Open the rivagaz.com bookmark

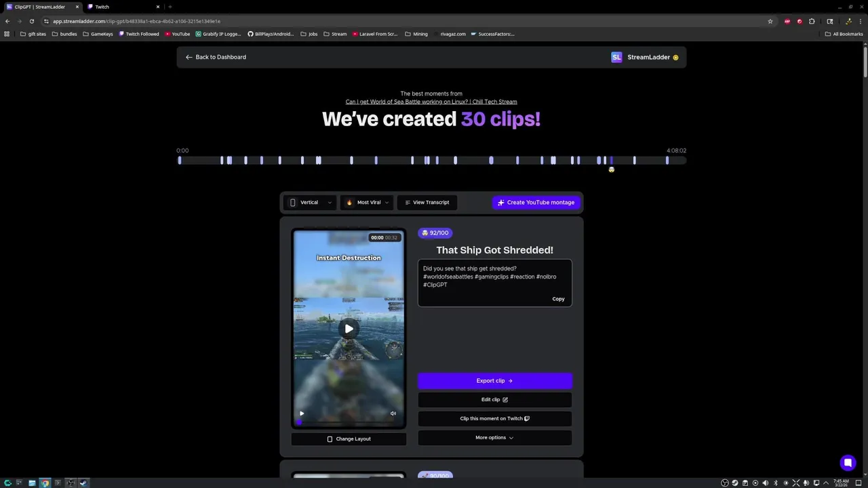point(453,34)
